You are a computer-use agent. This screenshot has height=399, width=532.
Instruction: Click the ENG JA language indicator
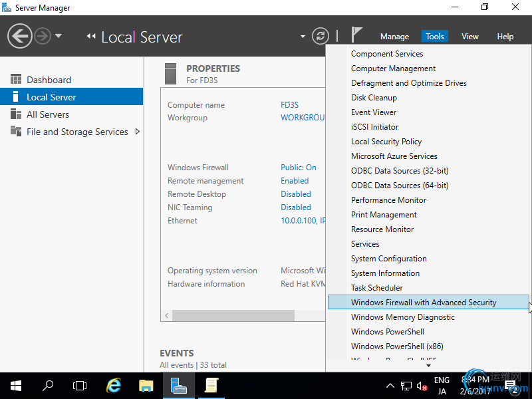442,386
